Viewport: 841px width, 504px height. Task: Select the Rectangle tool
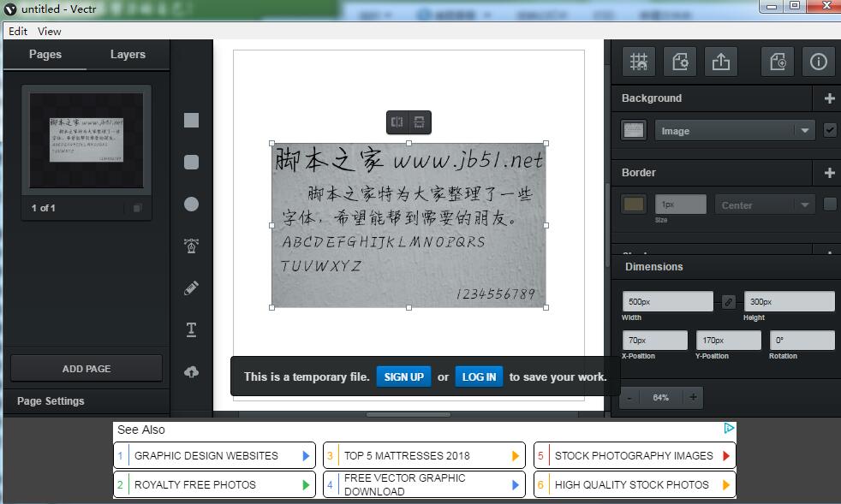tap(191, 121)
